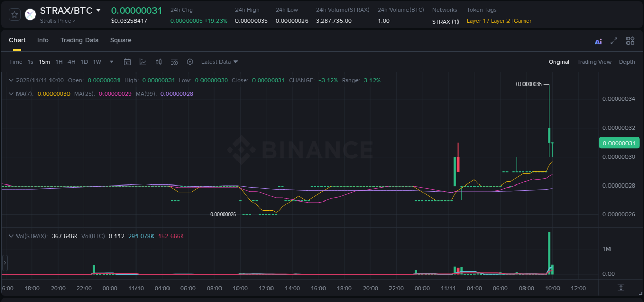This screenshot has width=644, height=302.
Task: Open chart settings via the hexagon icon
Action: pos(190,61)
